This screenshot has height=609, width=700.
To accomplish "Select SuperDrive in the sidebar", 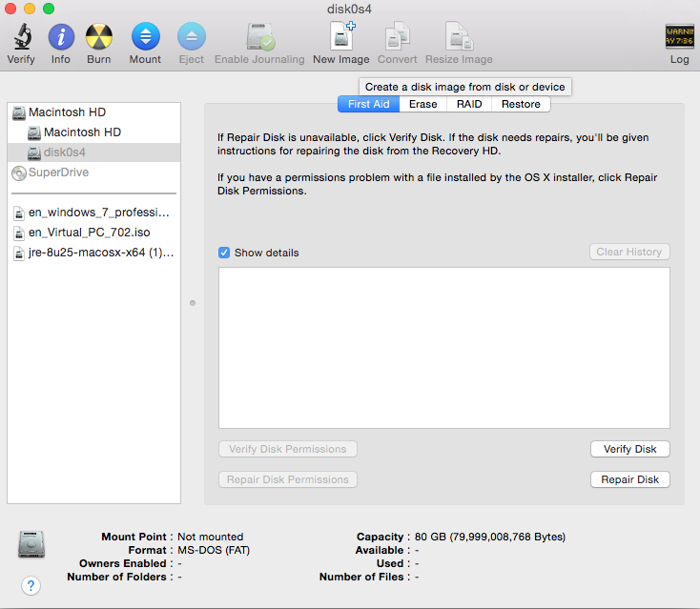I will pos(93,173).
